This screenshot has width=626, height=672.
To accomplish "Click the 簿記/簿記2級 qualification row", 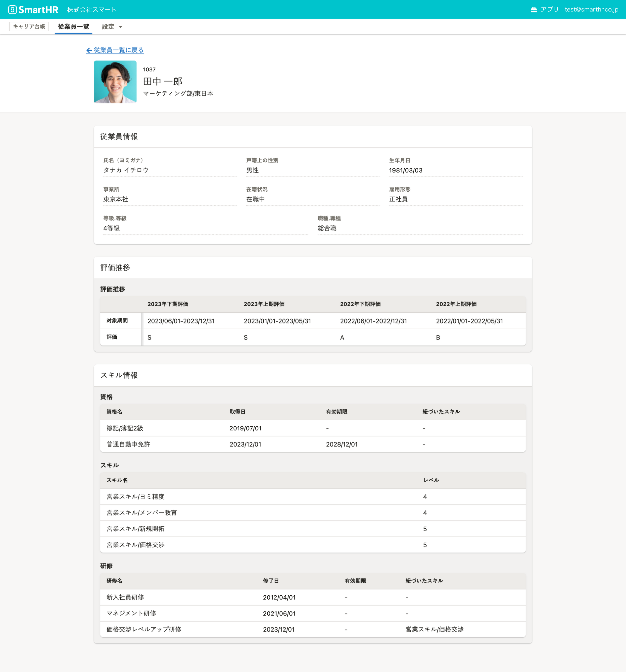I will (x=125, y=428).
